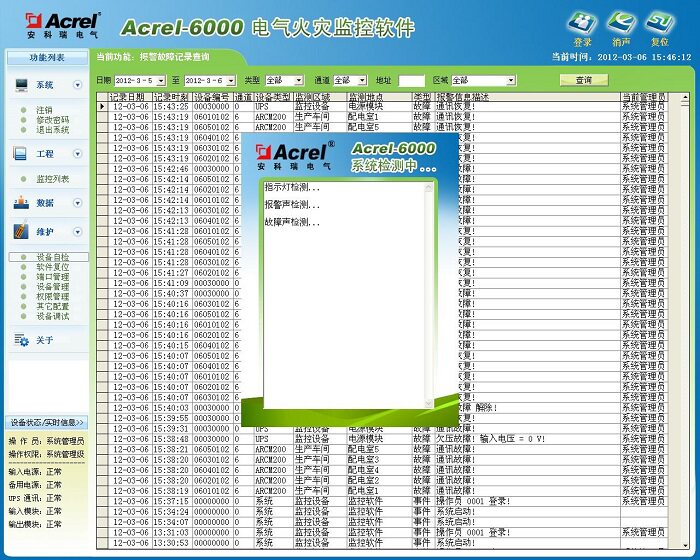Viewport: 700px width, 560px height.
Task: Click the 13:30:53 record time cell
Action: point(171,543)
